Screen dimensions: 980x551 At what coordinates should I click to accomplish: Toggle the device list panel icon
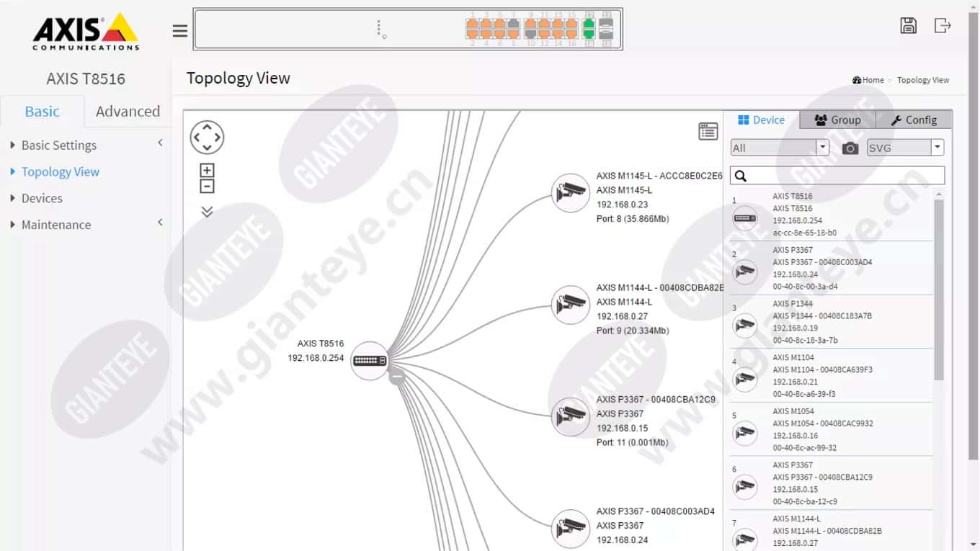tap(708, 131)
